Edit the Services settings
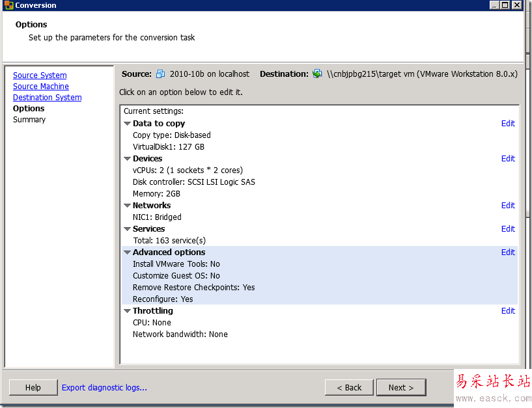The width and height of the screenshot is (532, 408). click(508, 229)
